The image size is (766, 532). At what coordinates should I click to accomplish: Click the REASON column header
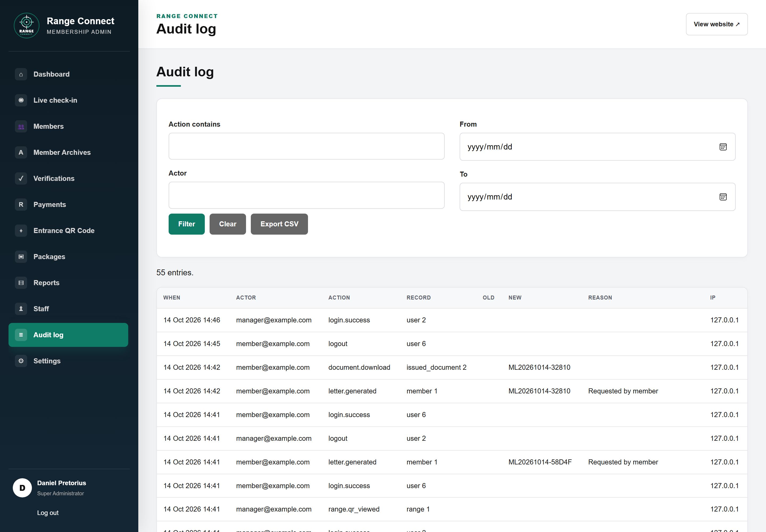[x=600, y=298]
